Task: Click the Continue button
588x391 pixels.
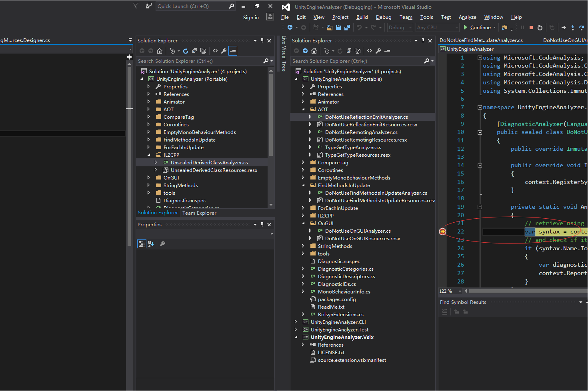Action: tap(477, 28)
